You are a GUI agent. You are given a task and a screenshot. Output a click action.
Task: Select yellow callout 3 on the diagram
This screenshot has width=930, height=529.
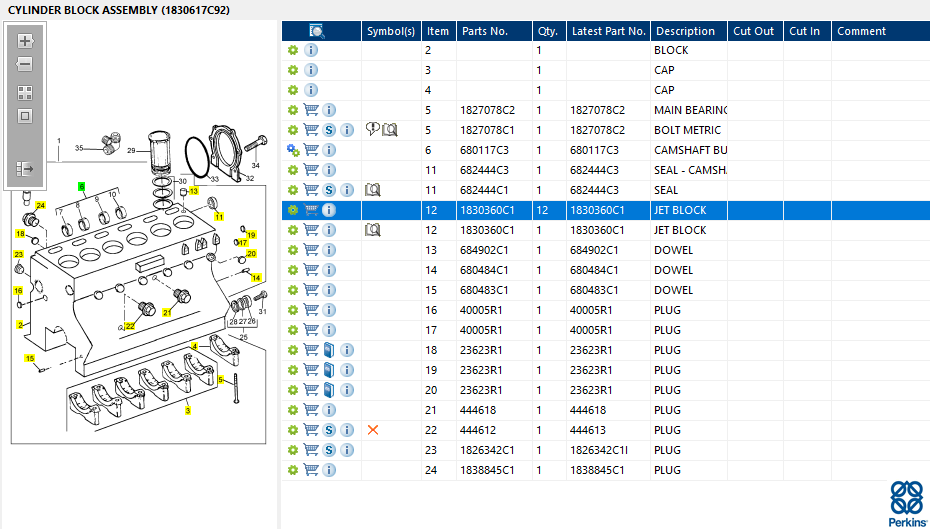coord(188,410)
